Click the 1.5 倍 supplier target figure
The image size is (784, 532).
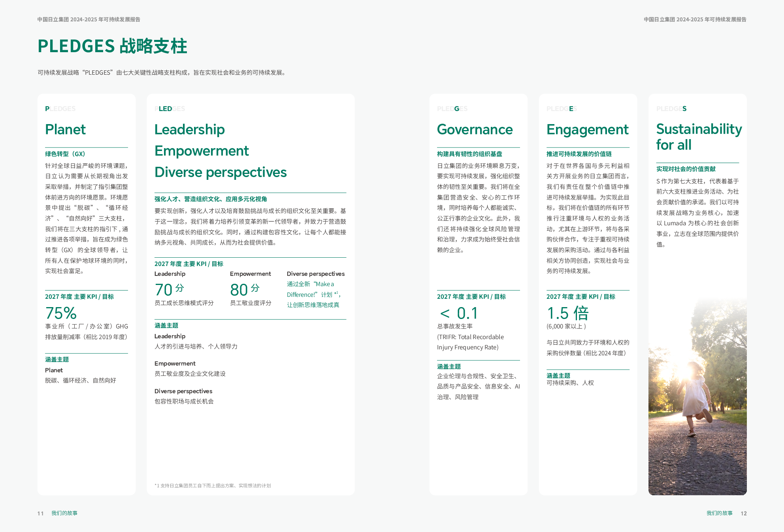567,313
